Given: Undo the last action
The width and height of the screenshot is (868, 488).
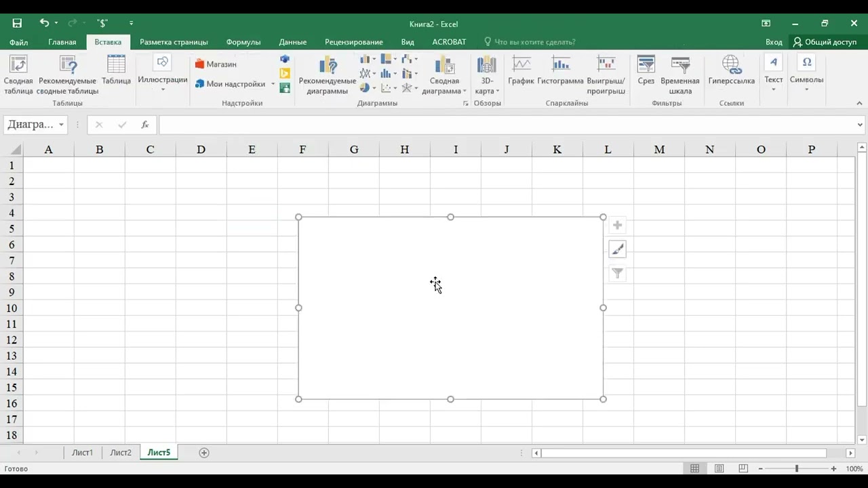Looking at the screenshot, I should [44, 23].
